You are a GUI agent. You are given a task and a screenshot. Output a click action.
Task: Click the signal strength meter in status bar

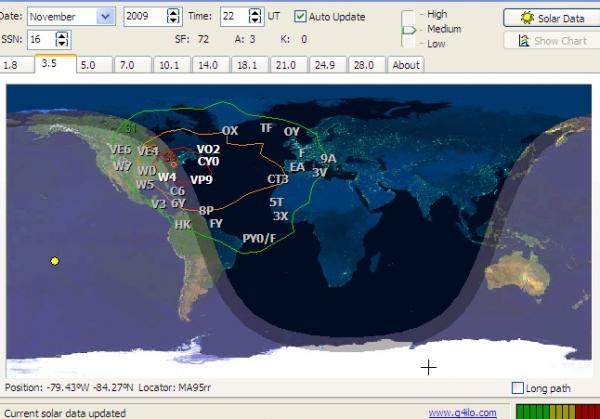click(x=555, y=411)
